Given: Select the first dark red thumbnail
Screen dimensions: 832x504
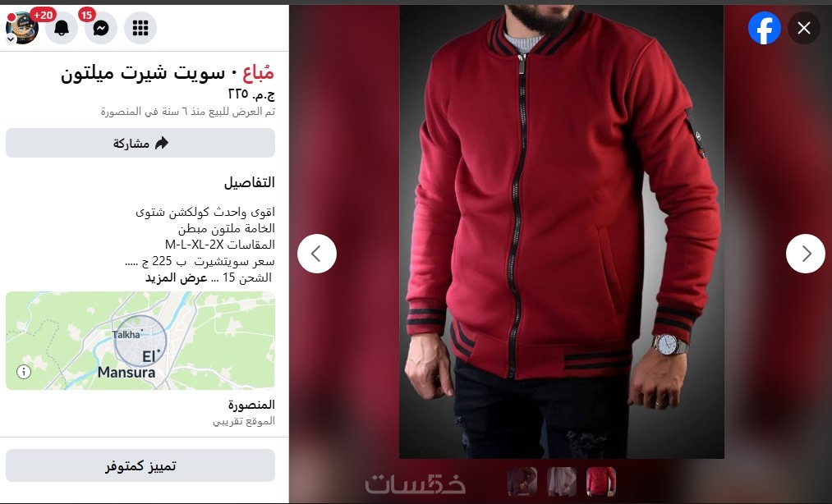Looking at the screenshot, I should [x=522, y=481].
